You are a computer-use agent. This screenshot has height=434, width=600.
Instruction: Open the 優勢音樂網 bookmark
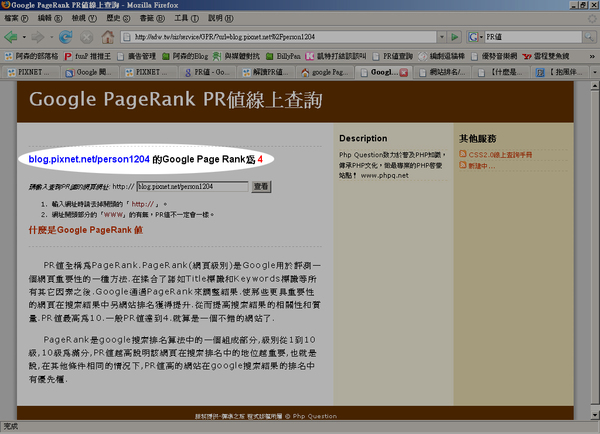pyautogui.click(x=494, y=57)
